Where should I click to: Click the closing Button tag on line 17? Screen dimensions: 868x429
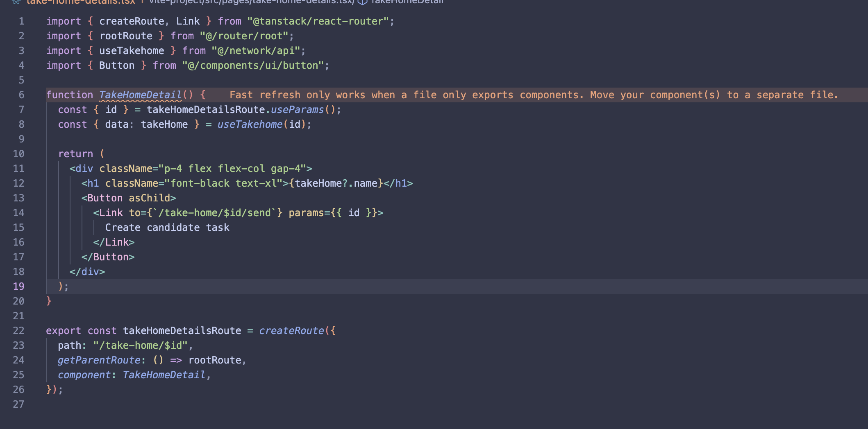coord(108,257)
